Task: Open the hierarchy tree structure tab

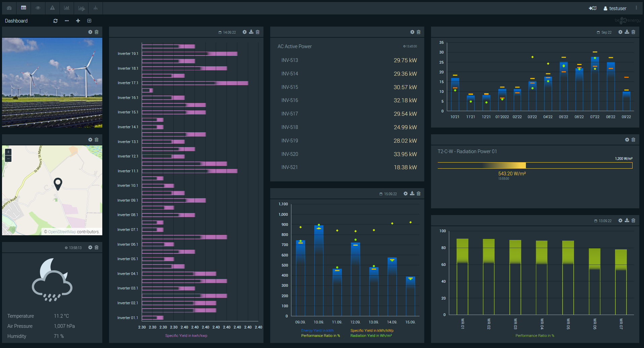Action: point(96,8)
